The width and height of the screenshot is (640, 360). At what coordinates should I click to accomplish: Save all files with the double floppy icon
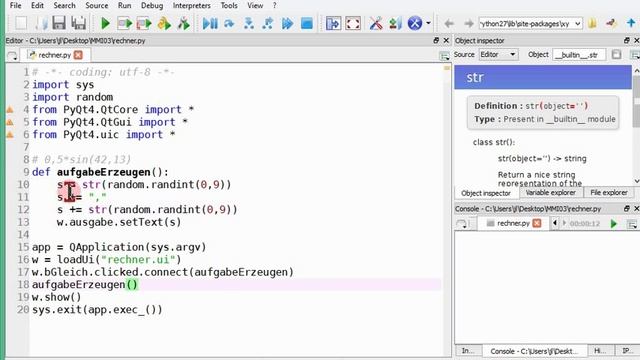pos(78,23)
